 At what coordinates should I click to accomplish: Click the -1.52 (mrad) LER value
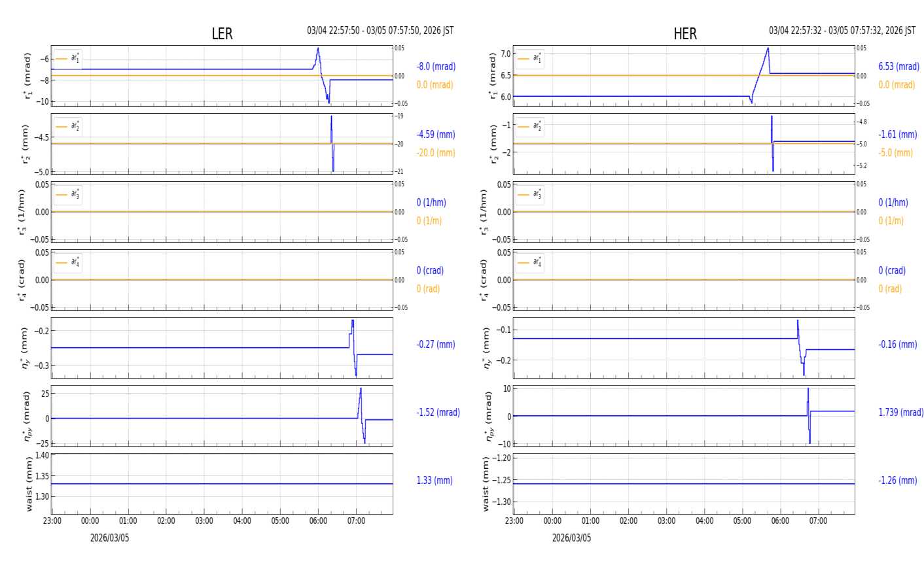[438, 413]
